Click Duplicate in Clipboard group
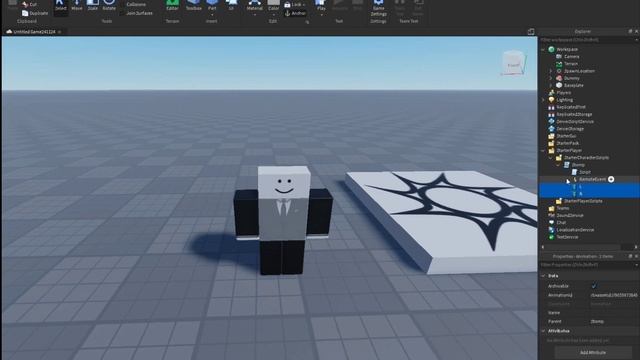Viewport: 640px width, 360px height. pyautogui.click(x=35, y=13)
